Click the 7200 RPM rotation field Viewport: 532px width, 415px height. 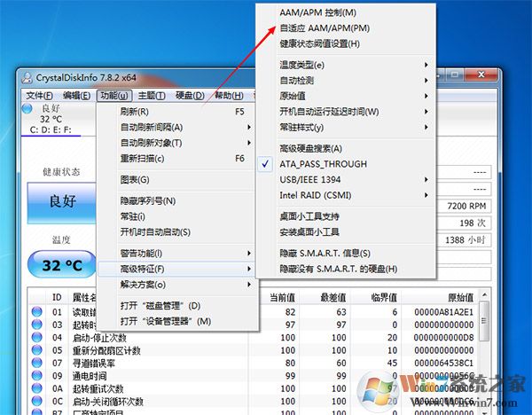point(464,206)
